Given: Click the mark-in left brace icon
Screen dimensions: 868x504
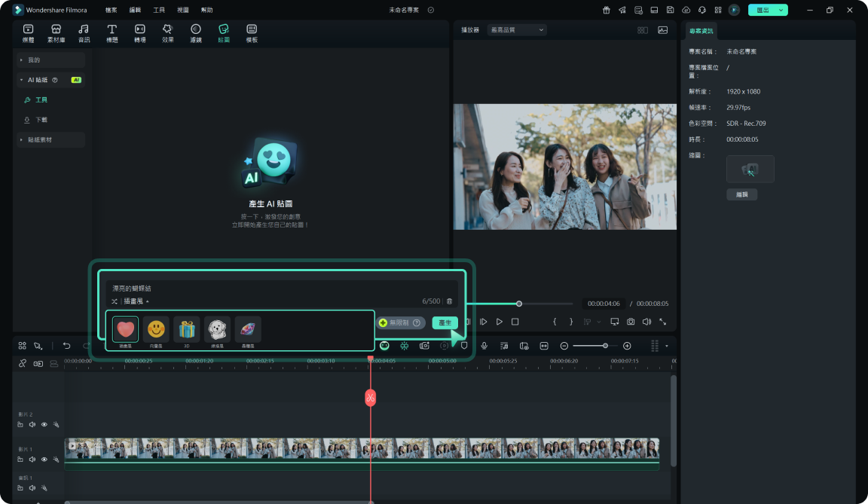Looking at the screenshot, I should point(555,322).
